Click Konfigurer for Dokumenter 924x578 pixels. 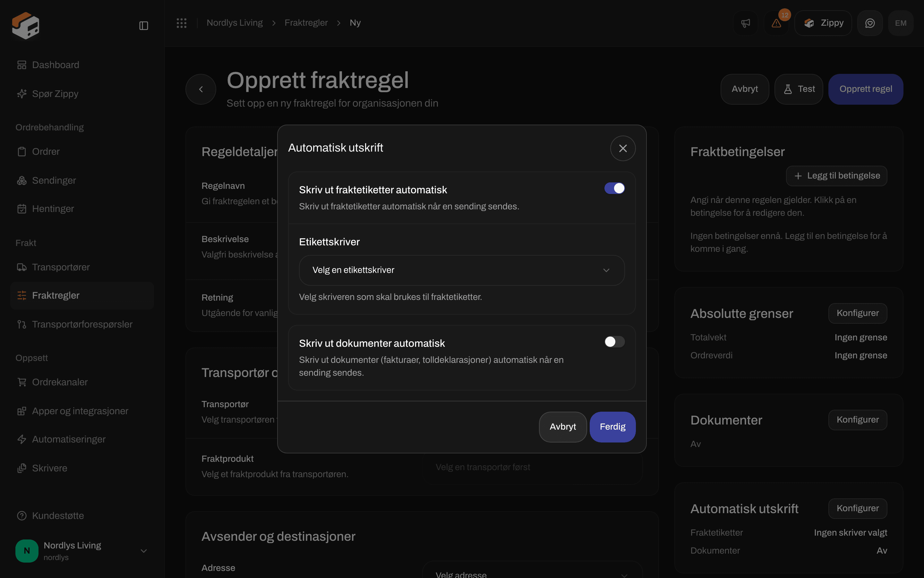[858, 420]
